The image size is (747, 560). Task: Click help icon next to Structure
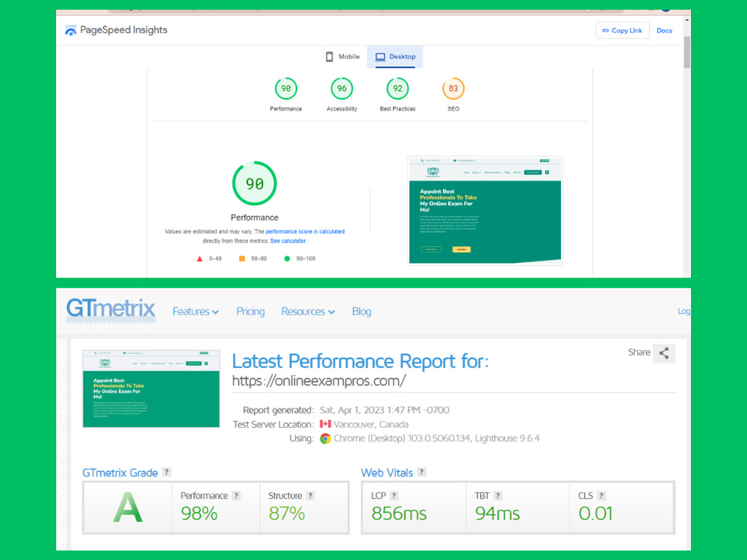310,496
